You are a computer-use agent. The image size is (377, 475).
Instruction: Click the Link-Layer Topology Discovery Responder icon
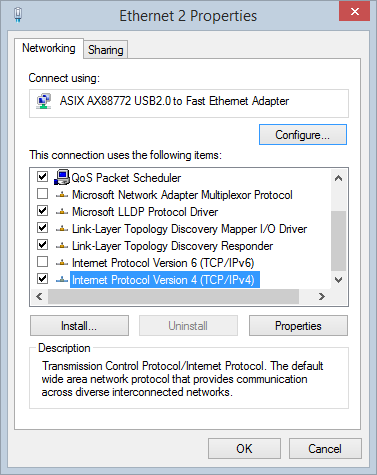pos(62,246)
